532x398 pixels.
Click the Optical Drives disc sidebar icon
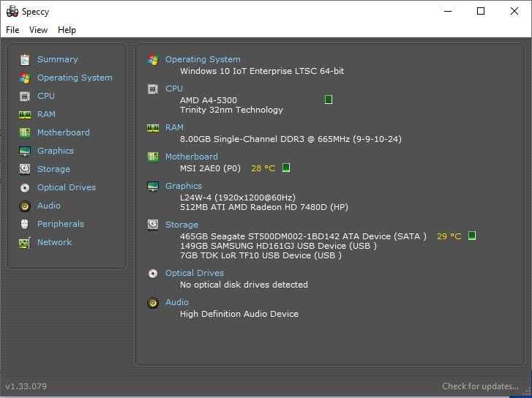coord(25,187)
